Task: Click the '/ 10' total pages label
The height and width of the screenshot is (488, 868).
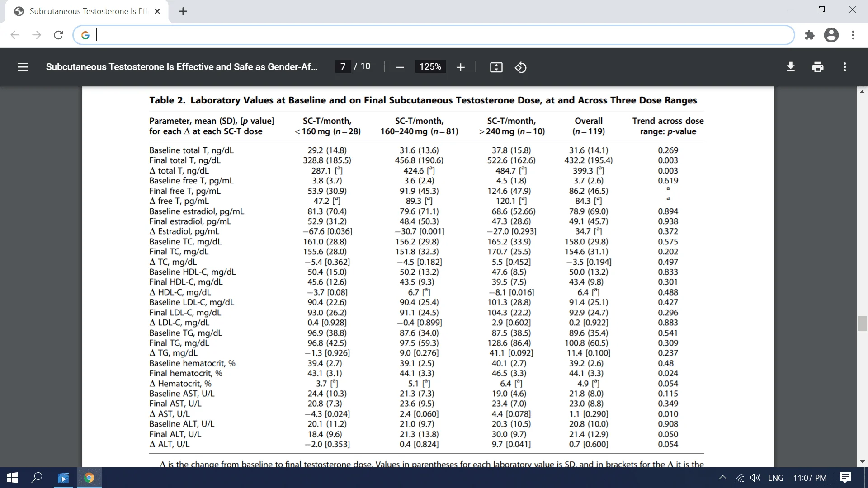Action: pyautogui.click(x=362, y=66)
